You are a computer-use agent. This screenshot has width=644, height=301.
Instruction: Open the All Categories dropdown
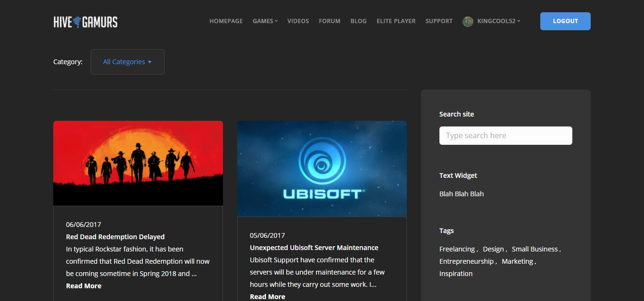[127, 62]
